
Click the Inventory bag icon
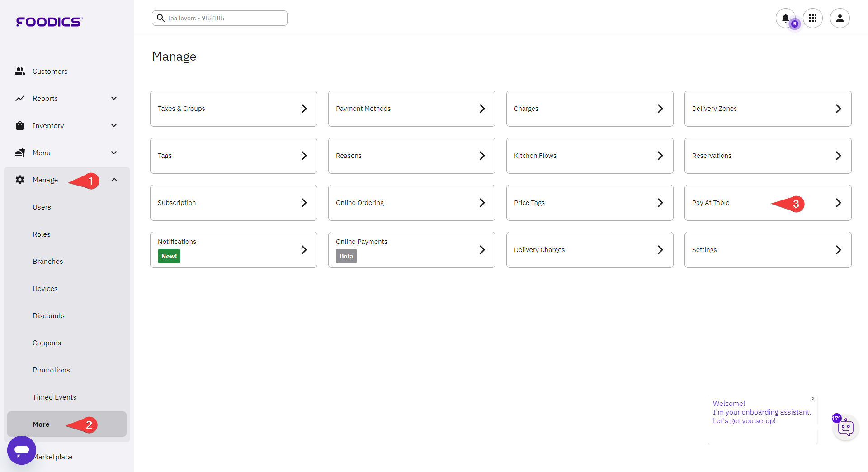[20, 126]
